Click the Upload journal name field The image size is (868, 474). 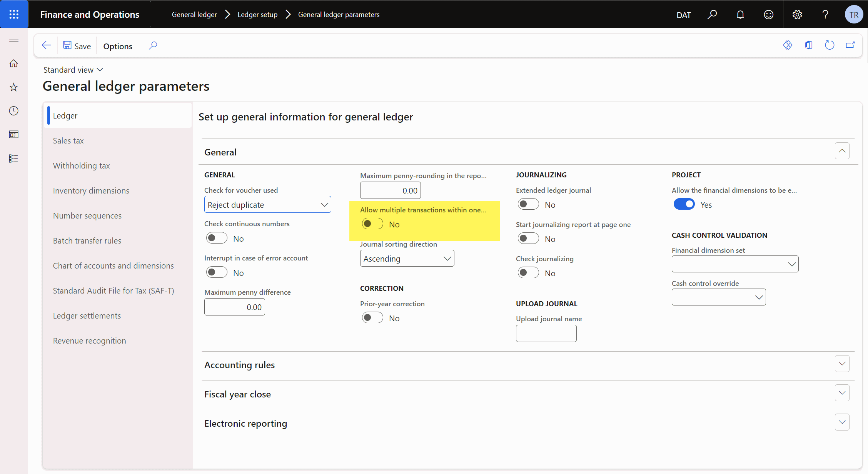[x=546, y=333]
